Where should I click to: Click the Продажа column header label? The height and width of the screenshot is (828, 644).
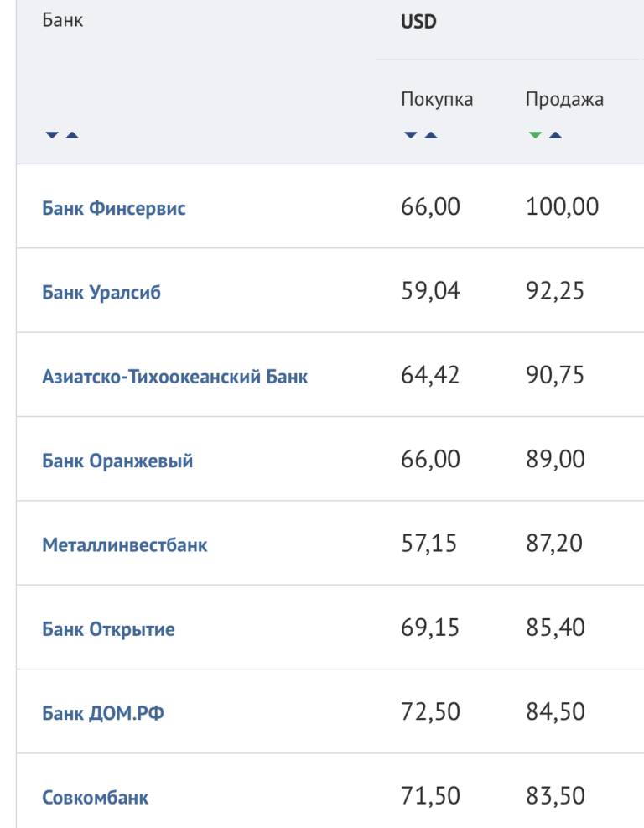564,99
